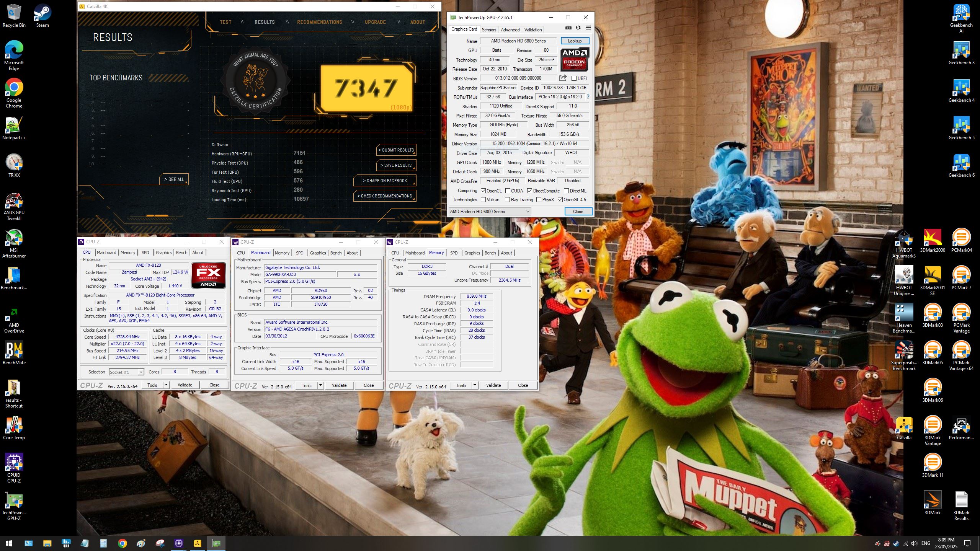The width and height of the screenshot is (980, 551).
Task: Open the UPGRADE tab in Catzilla
Action: click(x=375, y=22)
